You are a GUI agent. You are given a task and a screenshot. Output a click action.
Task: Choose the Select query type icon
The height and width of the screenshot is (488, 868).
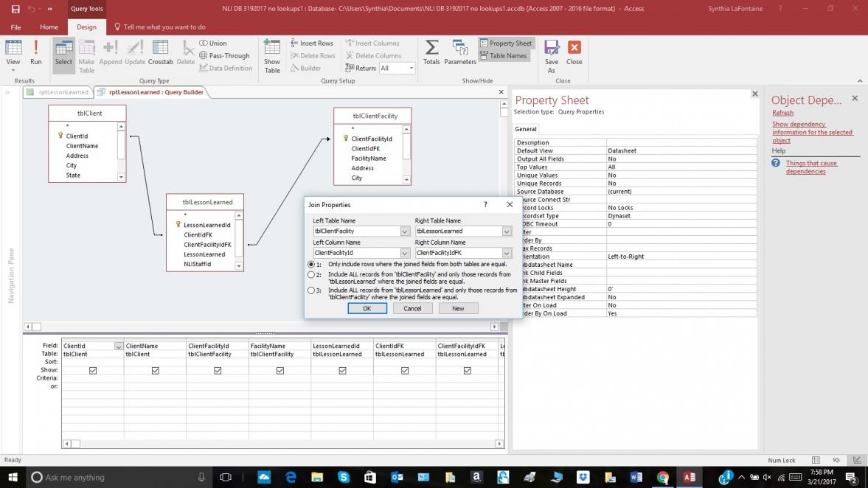(63, 53)
